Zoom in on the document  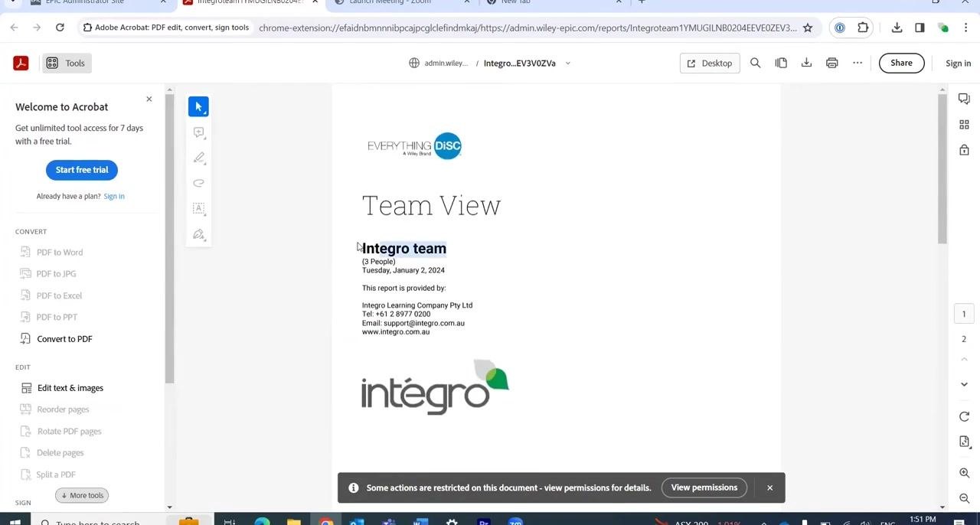click(x=964, y=473)
